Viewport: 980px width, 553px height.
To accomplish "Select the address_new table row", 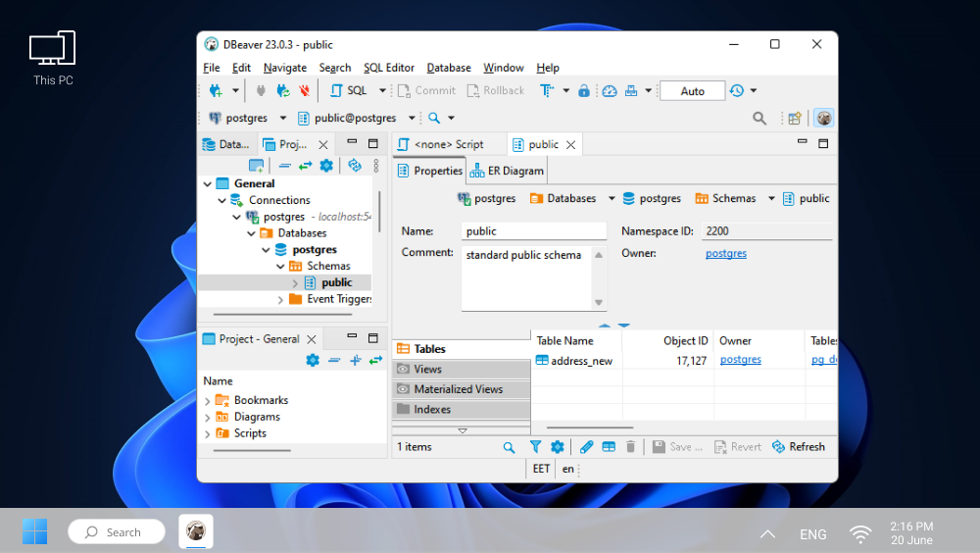I will 573,360.
